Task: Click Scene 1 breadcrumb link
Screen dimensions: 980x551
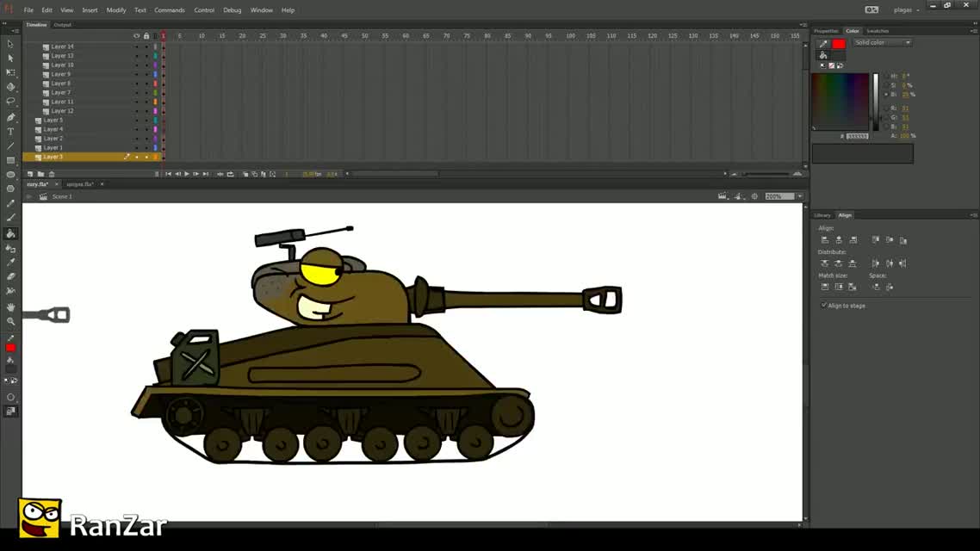Action: pos(62,196)
